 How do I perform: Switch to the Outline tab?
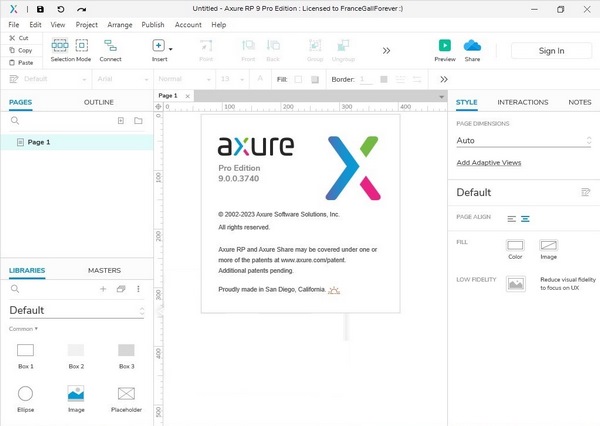coord(99,102)
